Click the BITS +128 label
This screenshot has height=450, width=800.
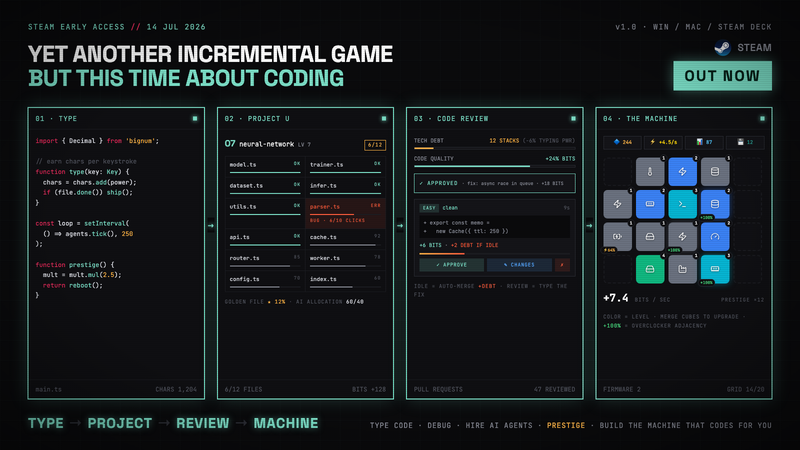click(369, 389)
